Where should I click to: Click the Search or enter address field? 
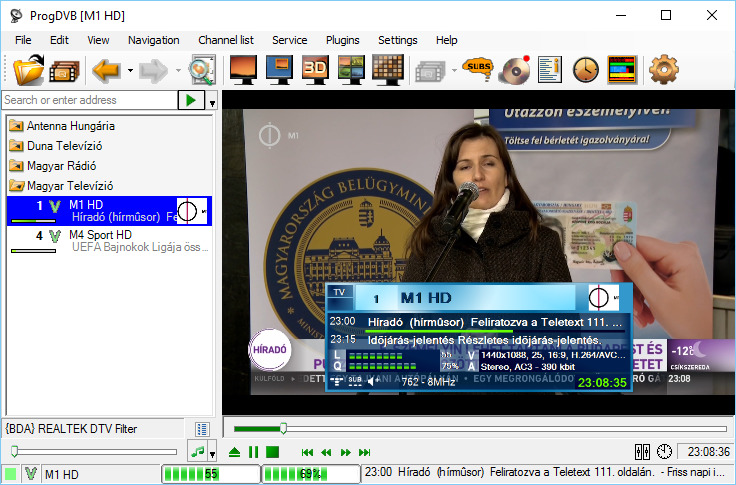(89, 100)
